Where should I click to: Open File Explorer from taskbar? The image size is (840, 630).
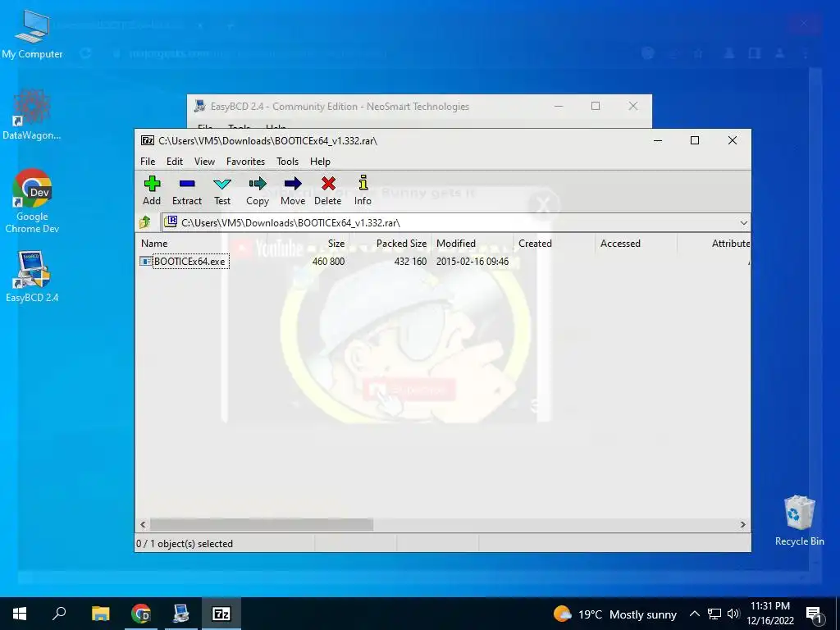(x=100, y=614)
